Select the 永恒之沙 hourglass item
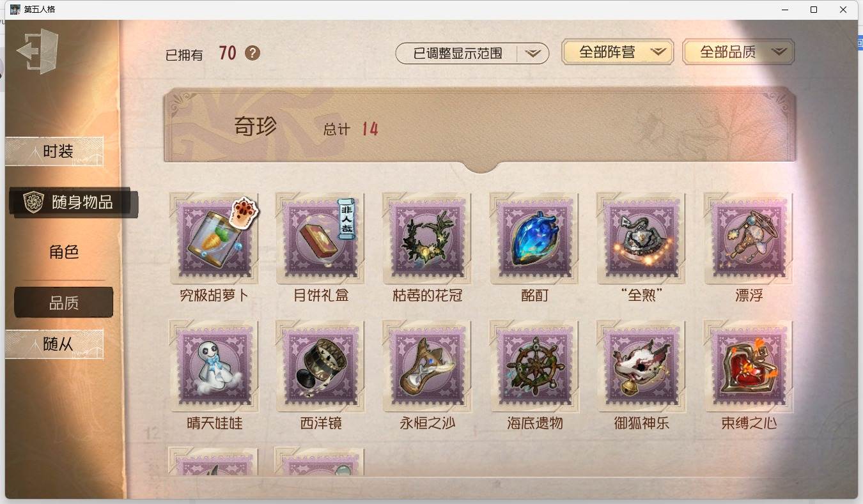 (x=428, y=366)
